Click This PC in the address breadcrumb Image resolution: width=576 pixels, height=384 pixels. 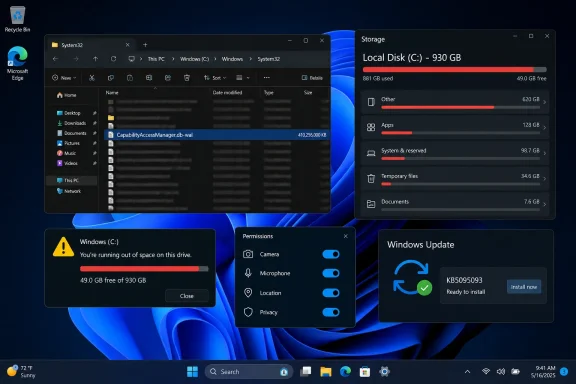(x=156, y=59)
